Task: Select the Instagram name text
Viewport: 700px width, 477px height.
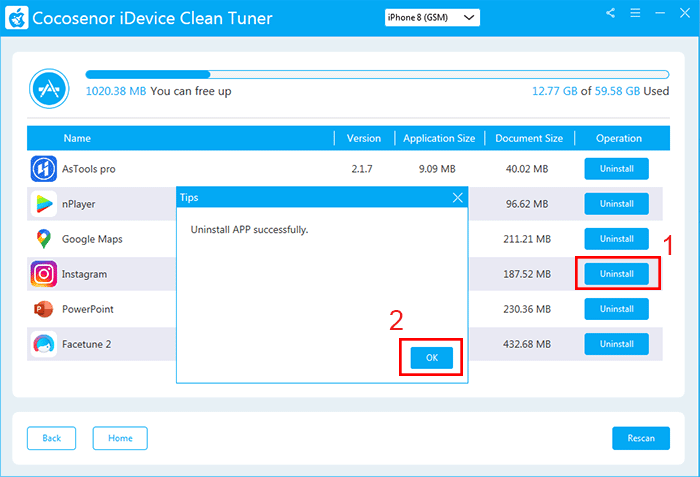Action: coord(84,274)
